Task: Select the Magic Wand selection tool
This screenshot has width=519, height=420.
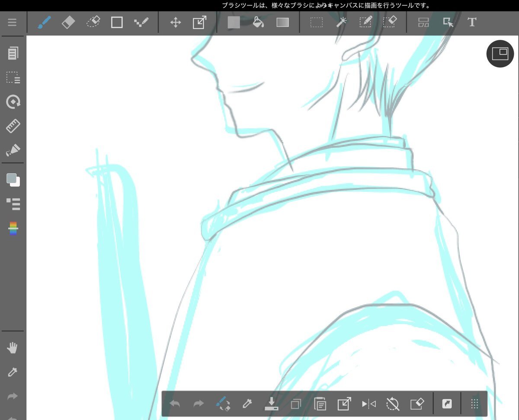Action: pyautogui.click(x=342, y=22)
